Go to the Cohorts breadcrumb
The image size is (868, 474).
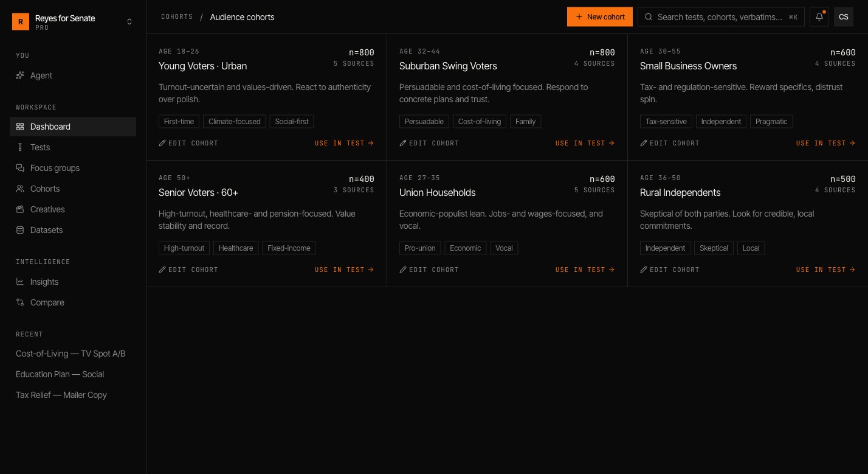click(x=177, y=17)
